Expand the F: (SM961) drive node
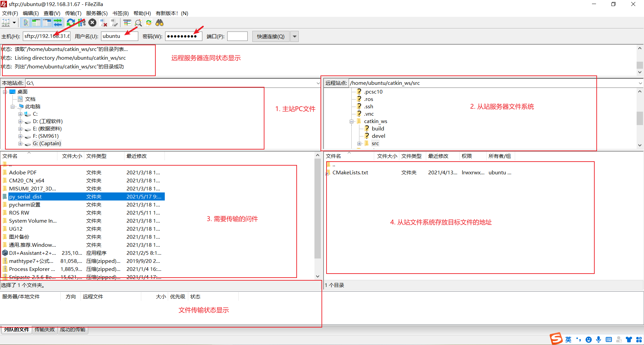The image size is (644, 345). (x=20, y=136)
